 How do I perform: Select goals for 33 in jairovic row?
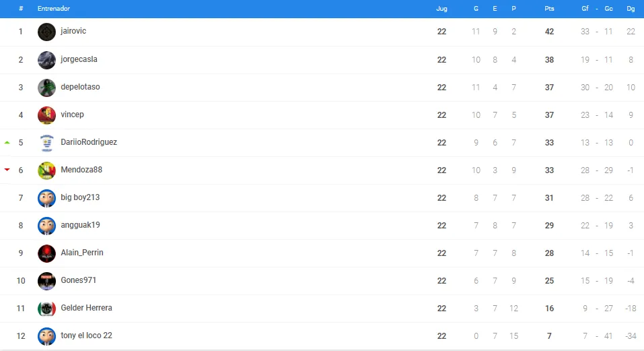click(x=585, y=32)
